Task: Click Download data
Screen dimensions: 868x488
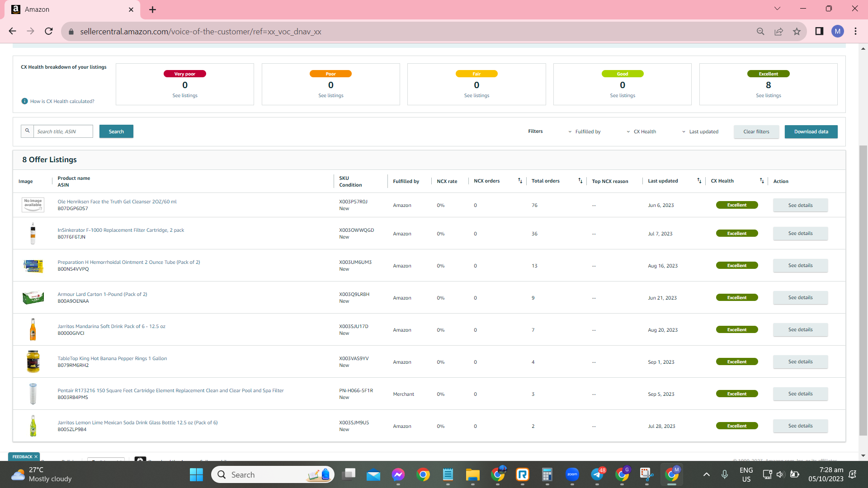Action: 811,131
